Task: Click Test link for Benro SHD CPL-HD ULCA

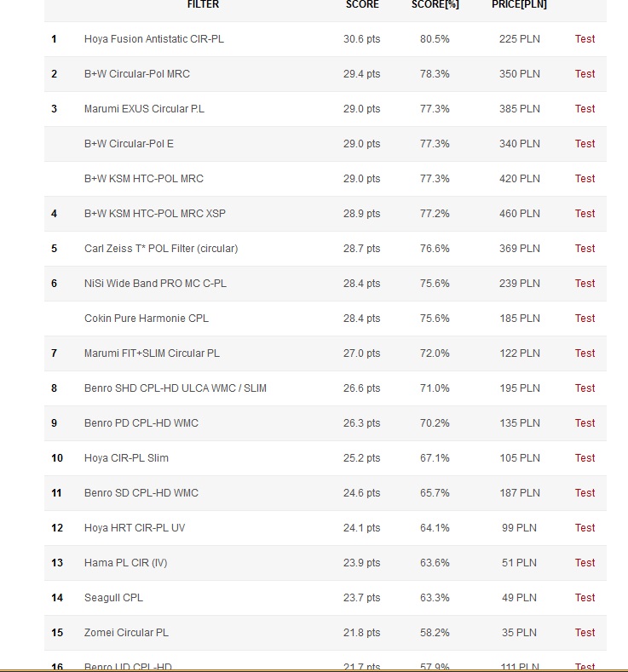Action: click(585, 388)
